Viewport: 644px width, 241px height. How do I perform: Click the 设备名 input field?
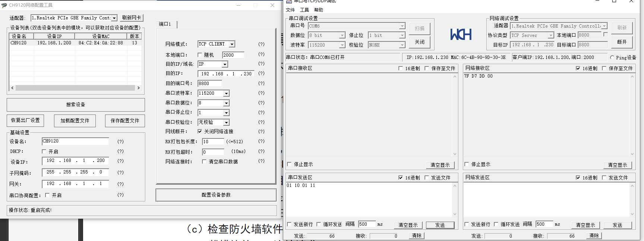(75, 141)
